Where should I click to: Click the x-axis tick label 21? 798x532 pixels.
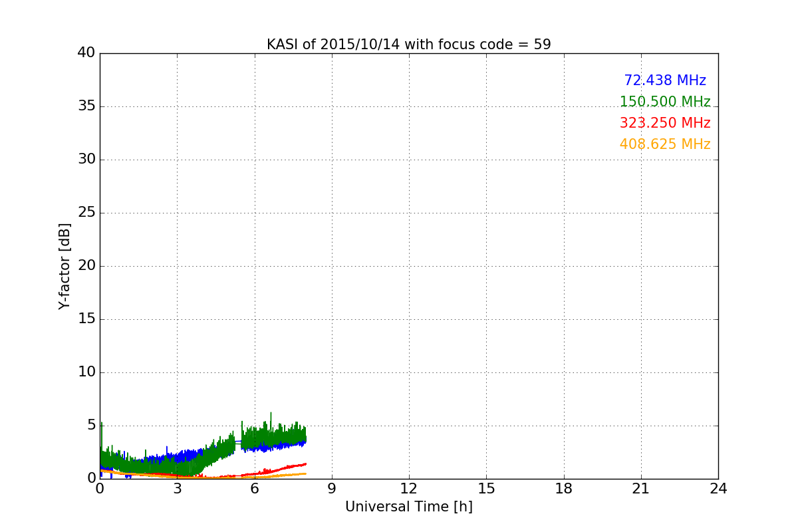[641, 488]
